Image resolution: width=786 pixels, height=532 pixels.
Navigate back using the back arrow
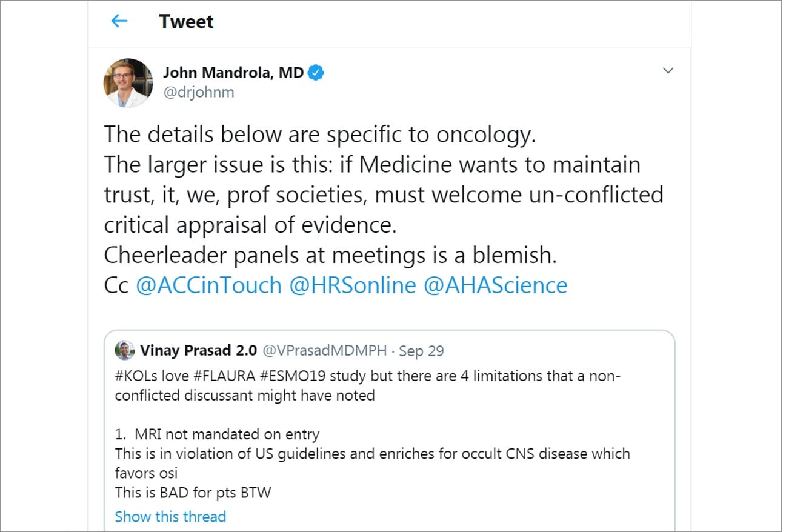click(x=120, y=21)
